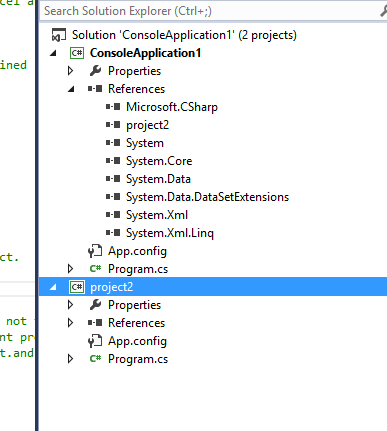The height and width of the screenshot is (431, 387).
Task: Select the System.Xml.Linq reference
Action: 170,233
